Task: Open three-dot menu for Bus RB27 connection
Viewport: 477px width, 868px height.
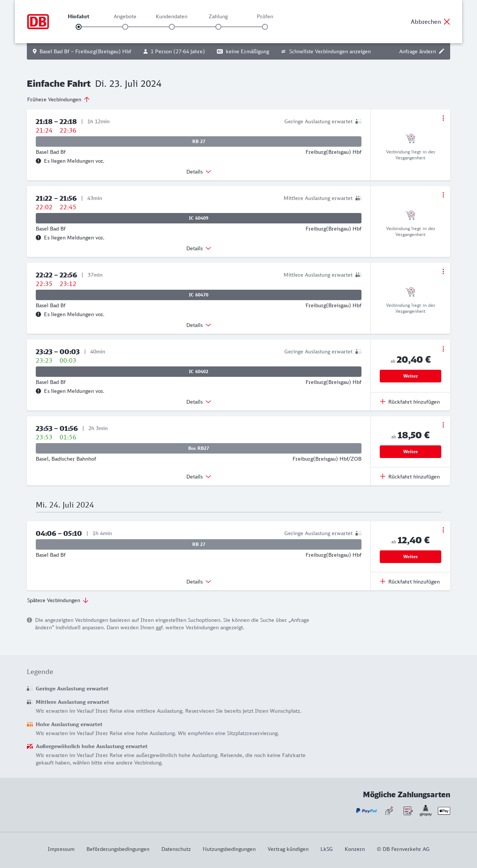Action: [x=443, y=425]
